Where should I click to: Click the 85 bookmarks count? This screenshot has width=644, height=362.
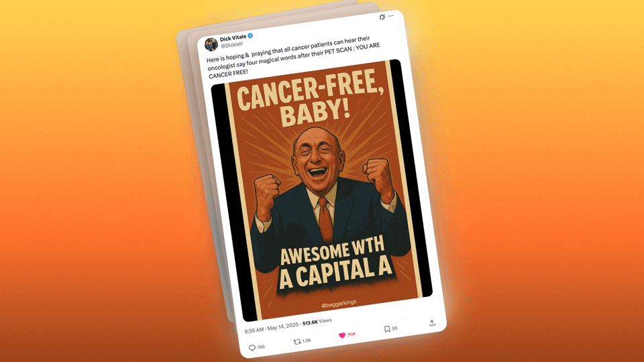(394, 328)
